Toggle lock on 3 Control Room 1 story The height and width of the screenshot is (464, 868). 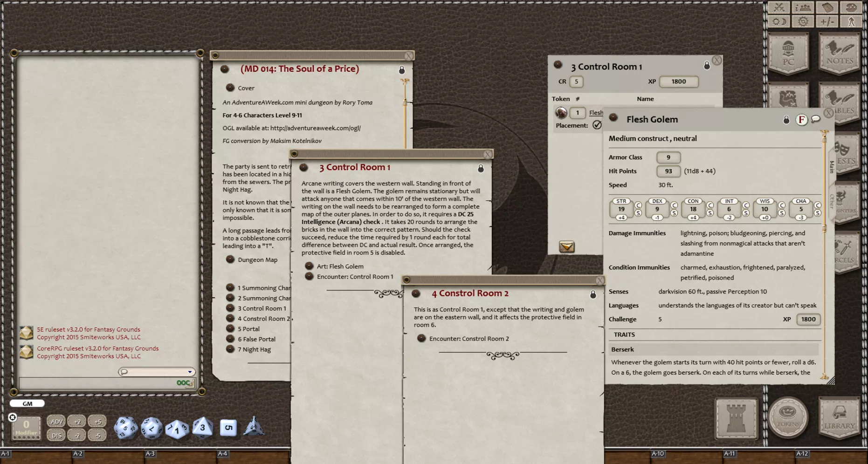481,168
